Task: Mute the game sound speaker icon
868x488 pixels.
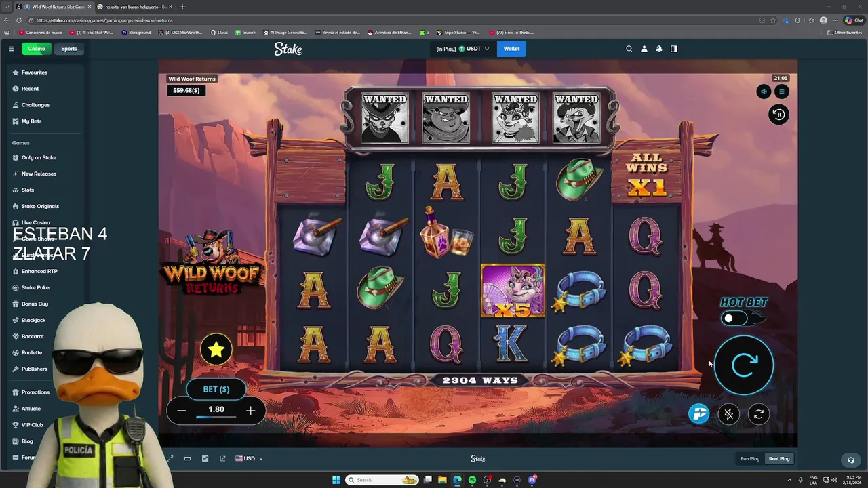Action: coord(764,91)
